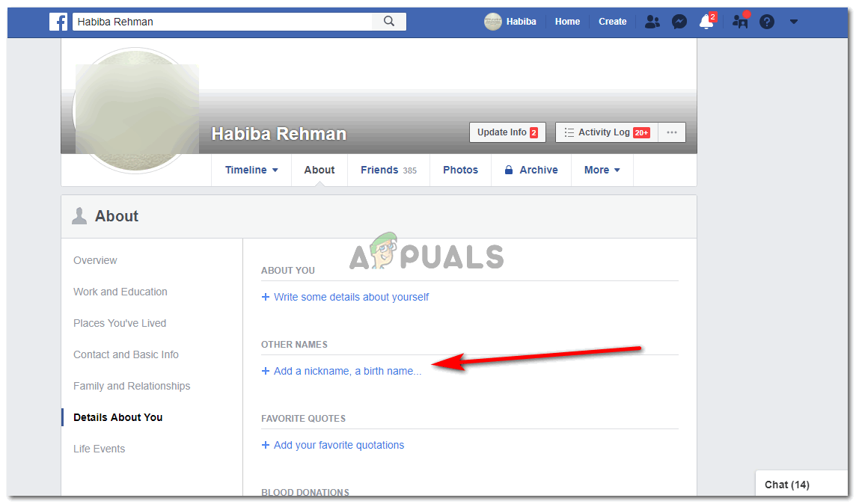Click the person icon beside About heading
This screenshot has height=504, width=856.
click(79, 216)
